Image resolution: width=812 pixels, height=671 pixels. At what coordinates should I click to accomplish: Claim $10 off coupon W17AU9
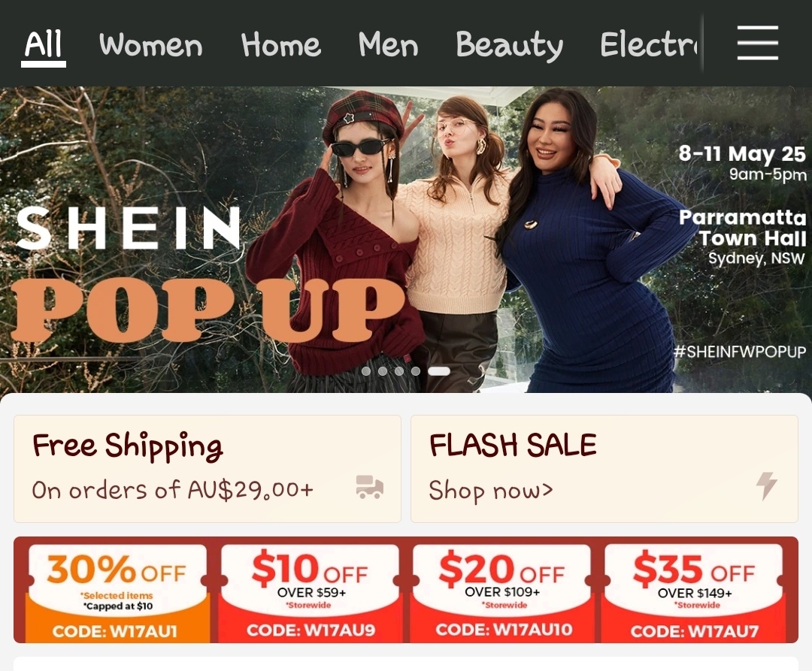[309, 593]
